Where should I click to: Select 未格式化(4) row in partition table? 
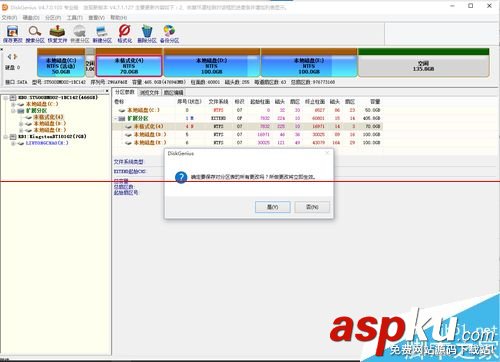[x=247, y=126]
